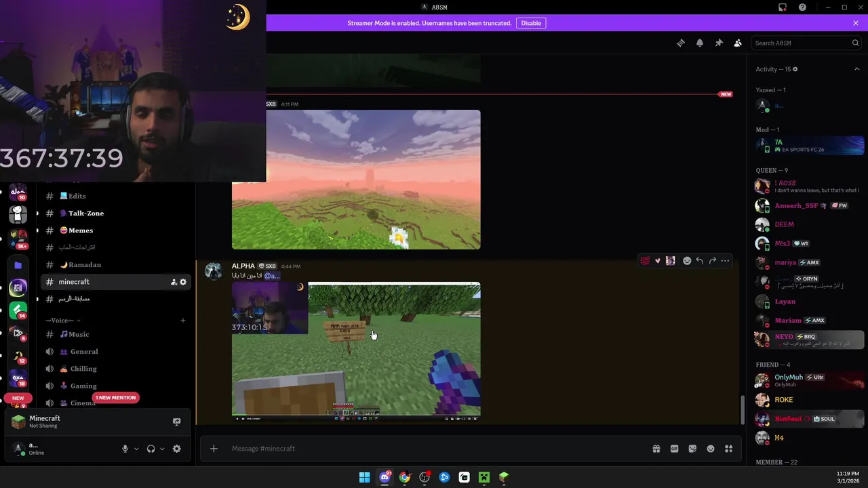Create invite for minecraft channel
This screenshot has width=868, height=488.
click(x=174, y=282)
